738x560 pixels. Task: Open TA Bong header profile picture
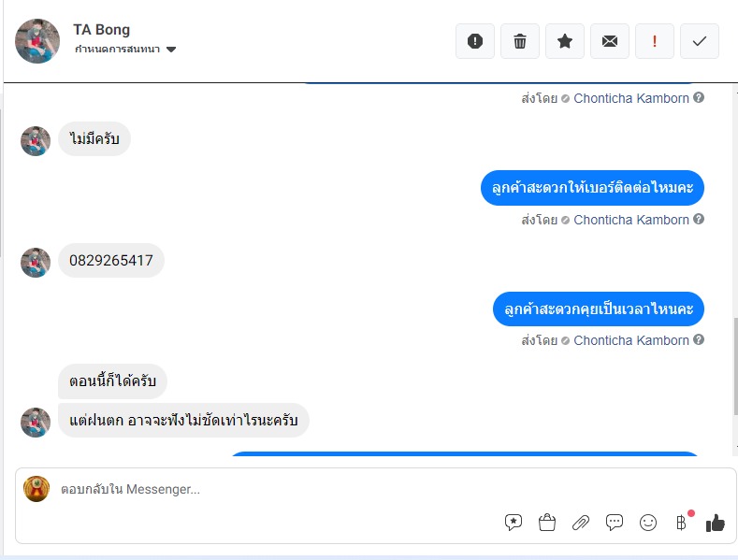click(37, 41)
